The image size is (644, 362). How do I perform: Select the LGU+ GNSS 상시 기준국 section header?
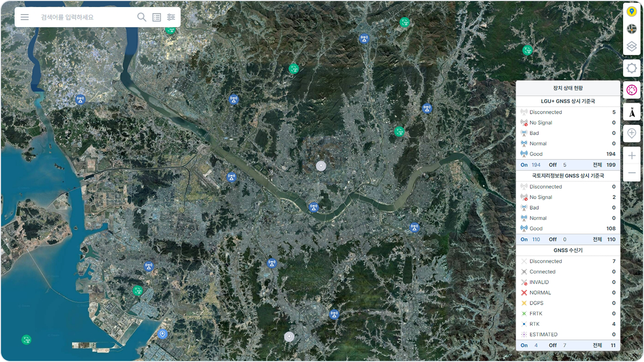pos(568,101)
